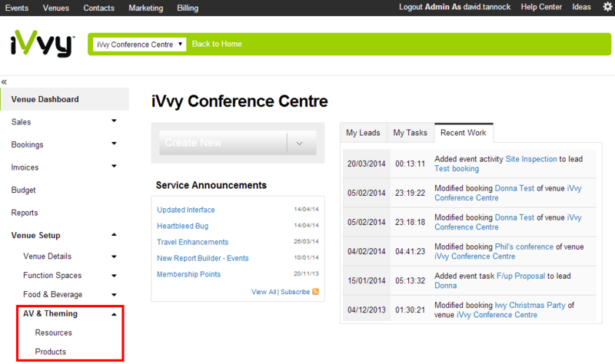Click the time 05:13:32 in Recent Work

410,281
